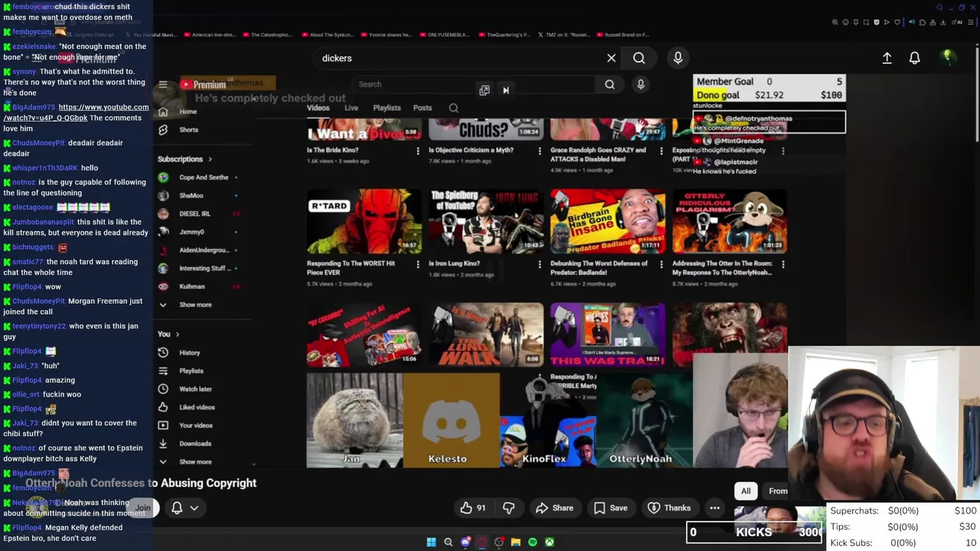Start voice search with the top microphone
This screenshot has height=551, width=980.
click(678, 58)
